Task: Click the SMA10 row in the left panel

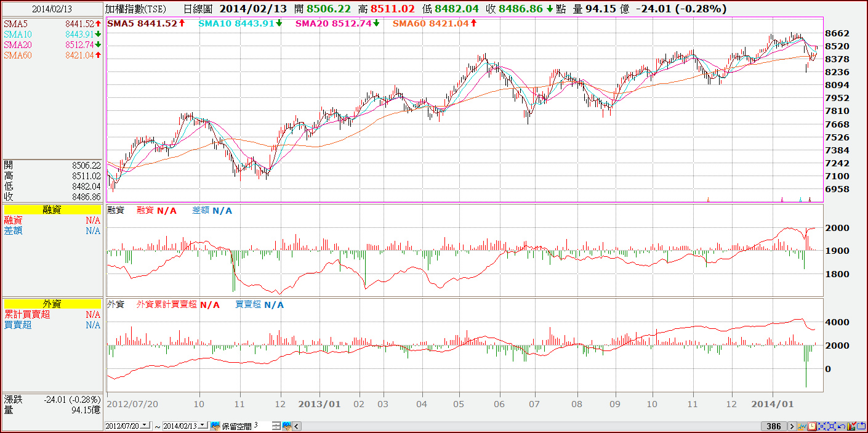Action: [52, 34]
